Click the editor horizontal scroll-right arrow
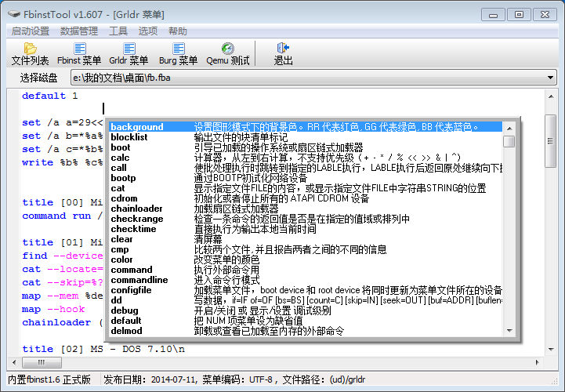Viewport: 565px width, 392px height. click(x=538, y=362)
